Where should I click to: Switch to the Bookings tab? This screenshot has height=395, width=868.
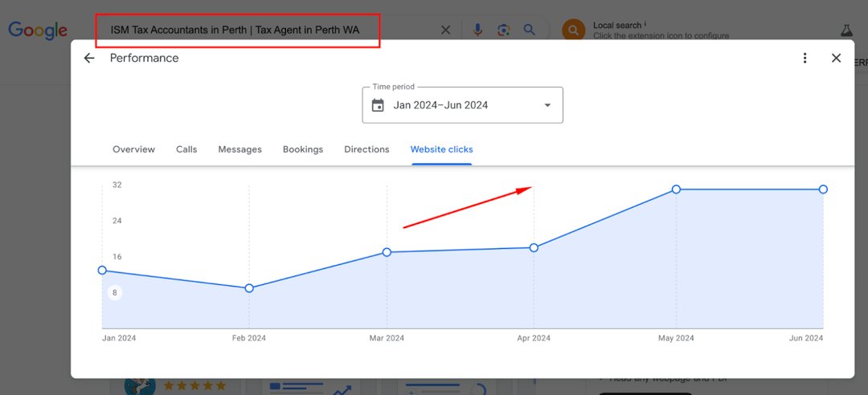[303, 149]
